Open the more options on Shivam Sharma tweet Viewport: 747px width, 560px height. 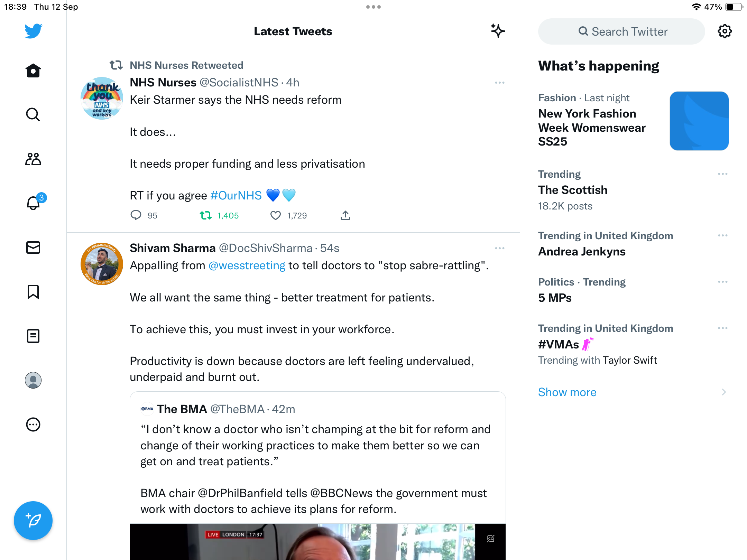point(500,248)
